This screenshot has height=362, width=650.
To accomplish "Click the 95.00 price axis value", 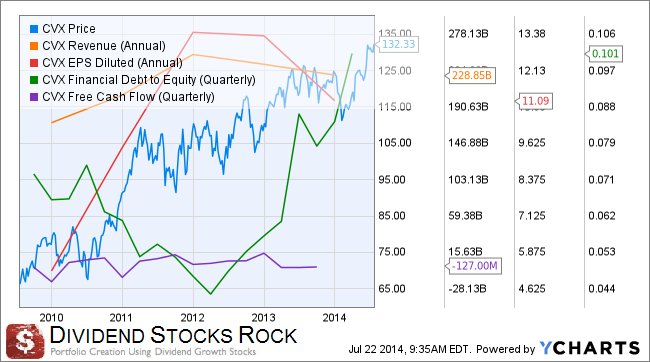I will click(392, 180).
